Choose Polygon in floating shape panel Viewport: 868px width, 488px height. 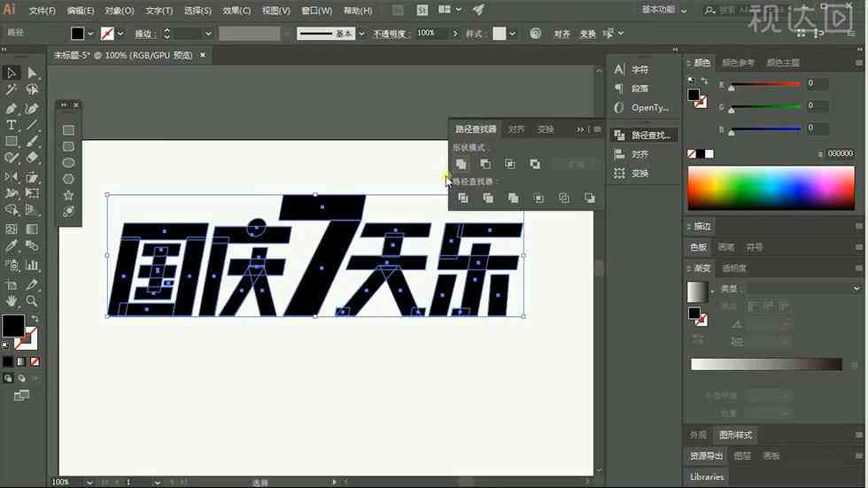(68, 179)
